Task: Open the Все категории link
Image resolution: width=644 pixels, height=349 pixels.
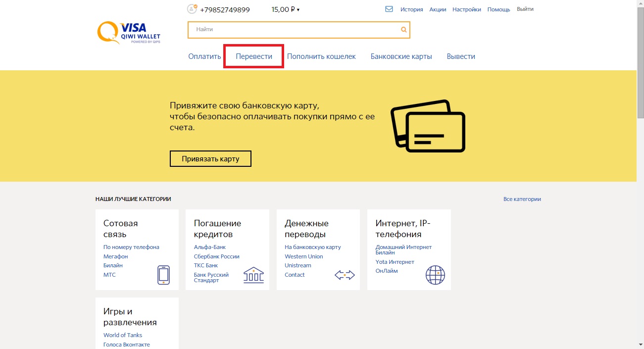Action: [x=522, y=199]
